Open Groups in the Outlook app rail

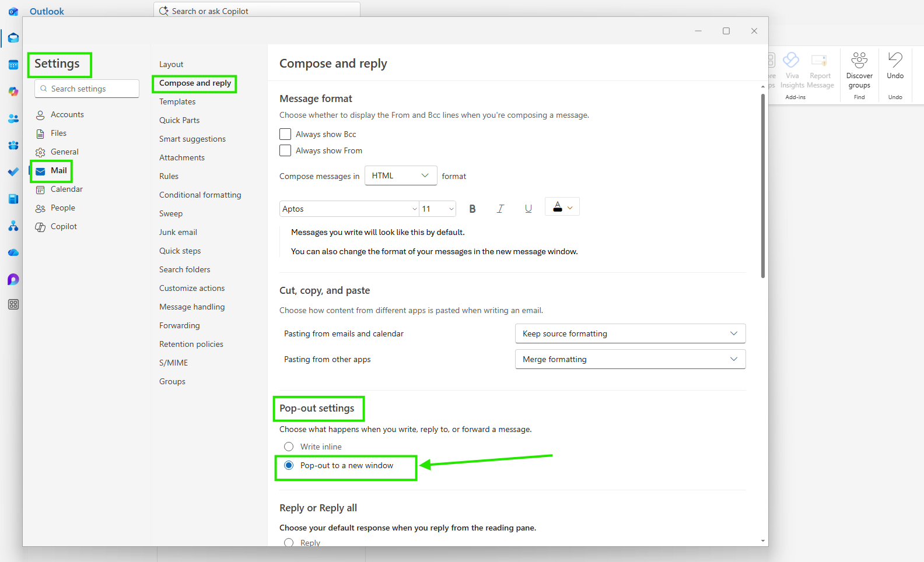coord(13,145)
